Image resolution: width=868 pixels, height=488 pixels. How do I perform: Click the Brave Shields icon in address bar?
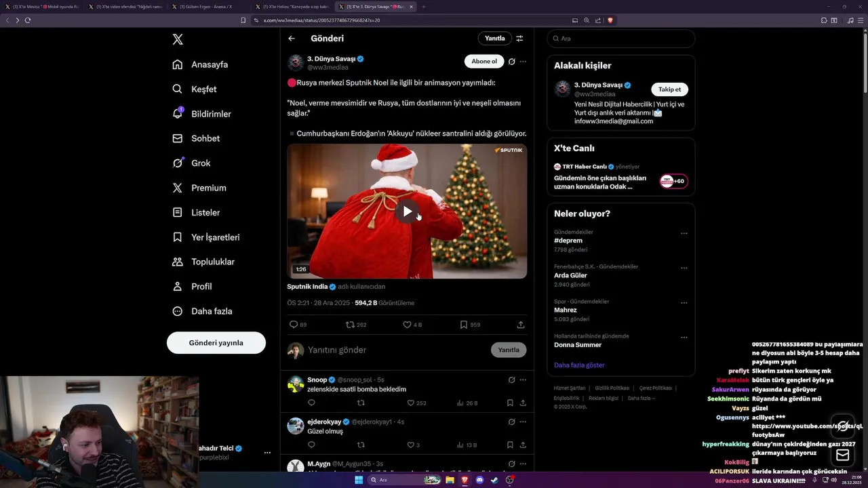[610, 20]
